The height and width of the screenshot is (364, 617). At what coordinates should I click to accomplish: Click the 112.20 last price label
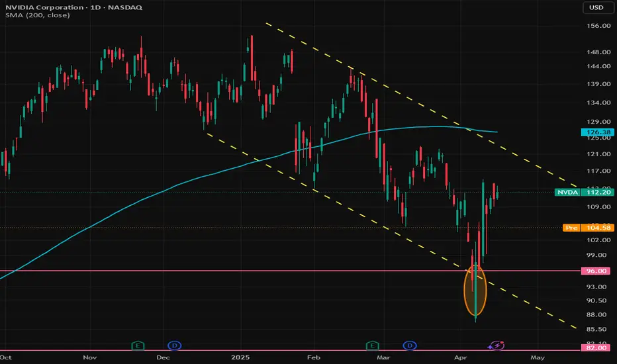(x=598, y=192)
